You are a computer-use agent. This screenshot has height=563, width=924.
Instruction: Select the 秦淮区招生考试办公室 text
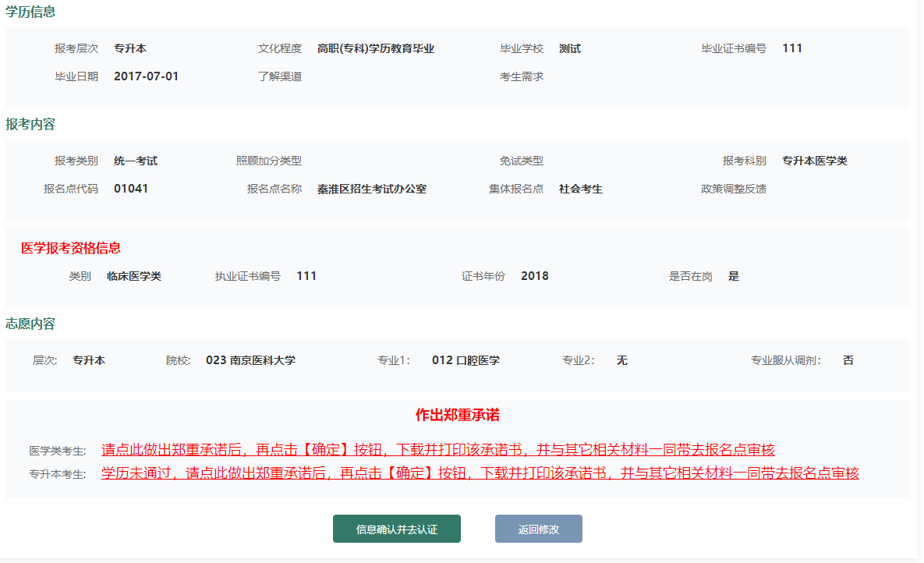pos(371,189)
